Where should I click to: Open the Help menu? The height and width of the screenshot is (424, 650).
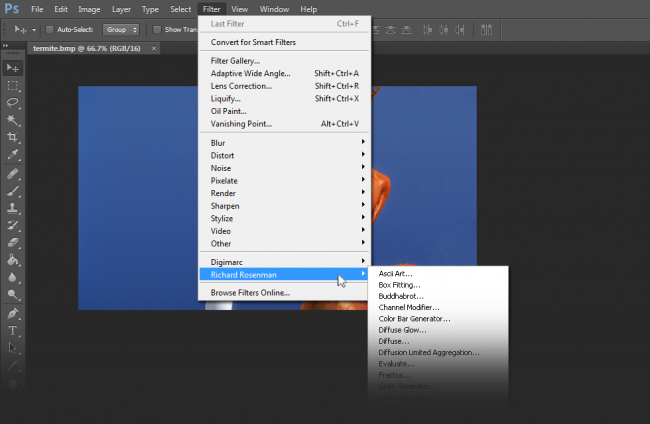(308, 9)
